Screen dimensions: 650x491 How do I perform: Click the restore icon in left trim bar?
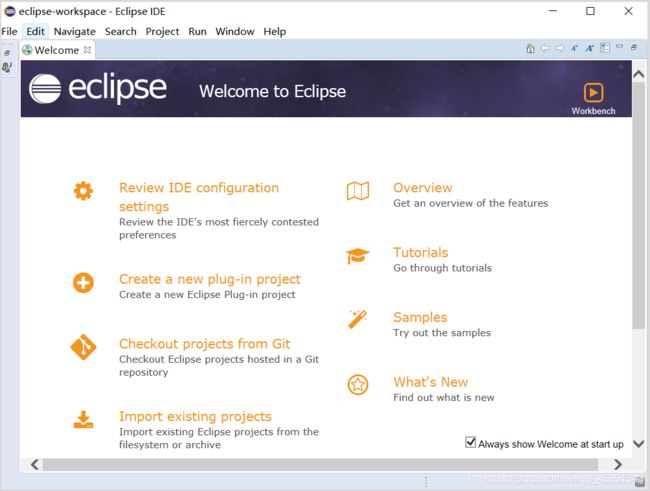[x=7, y=53]
